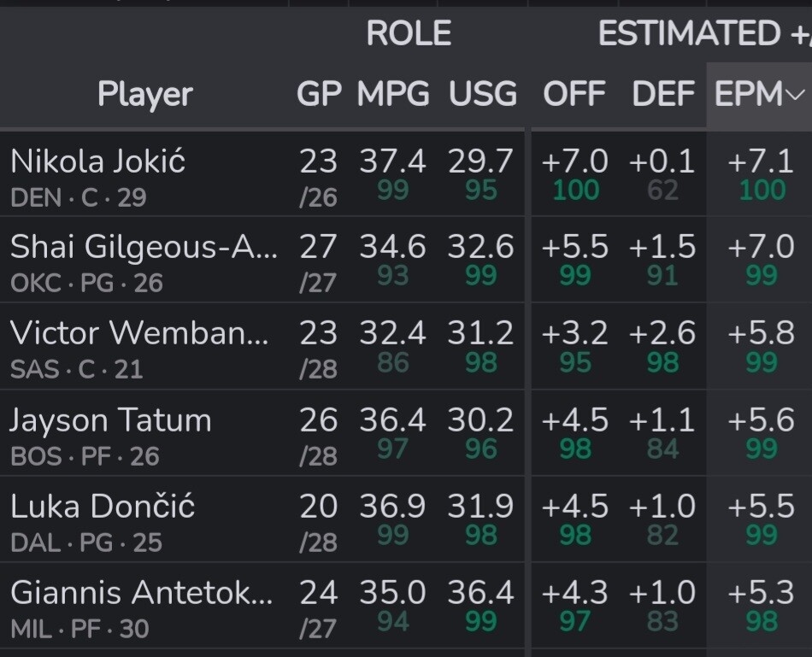The height and width of the screenshot is (657, 812).
Task: View Luka Dončić's profile
Action: click(103, 507)
